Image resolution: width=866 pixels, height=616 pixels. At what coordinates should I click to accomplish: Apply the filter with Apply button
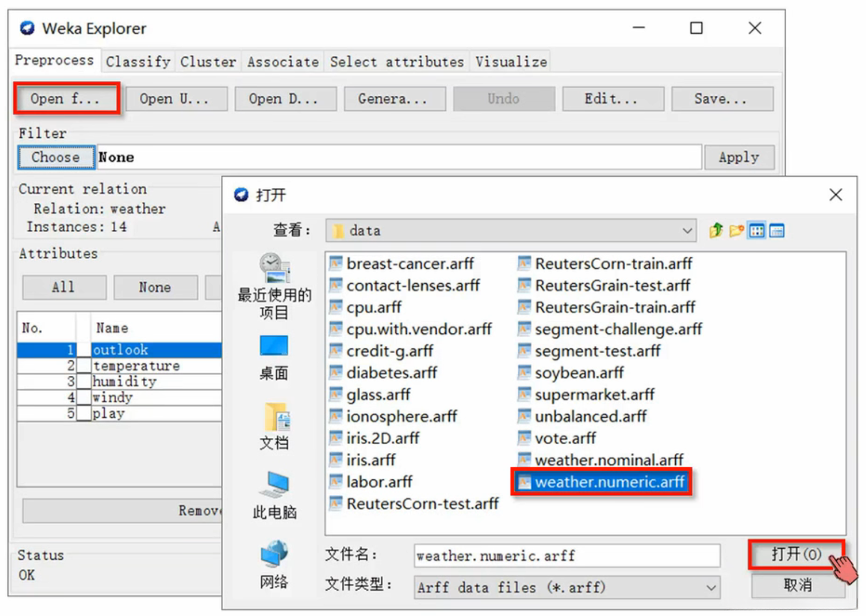(x=739, y=157)
